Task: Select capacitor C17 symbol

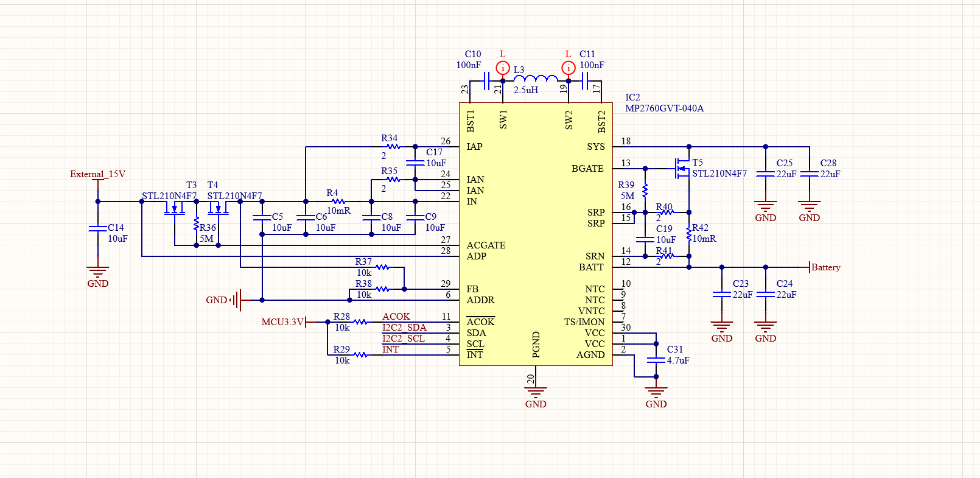Action: pyautogui.click(x=415, y=163)
